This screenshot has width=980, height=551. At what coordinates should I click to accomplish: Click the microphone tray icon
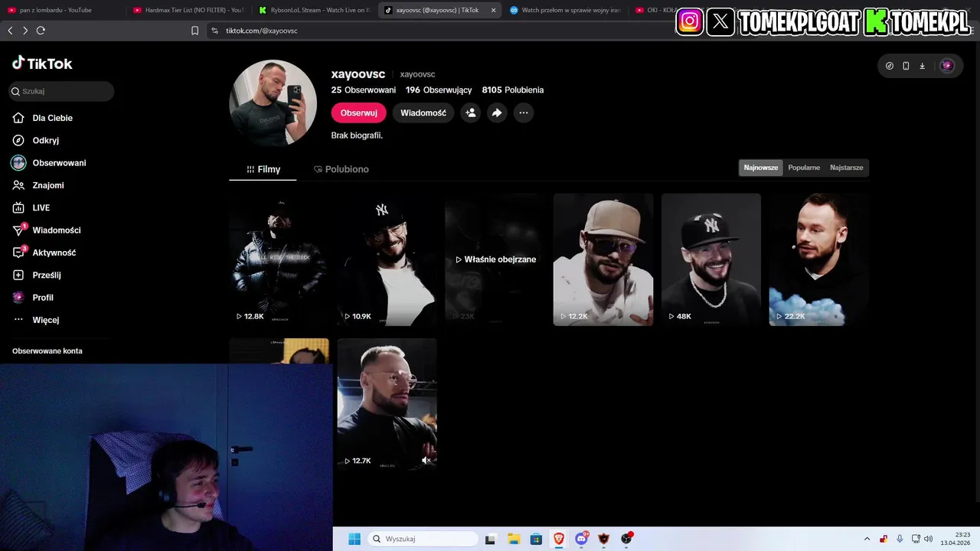tap(900, 539)
